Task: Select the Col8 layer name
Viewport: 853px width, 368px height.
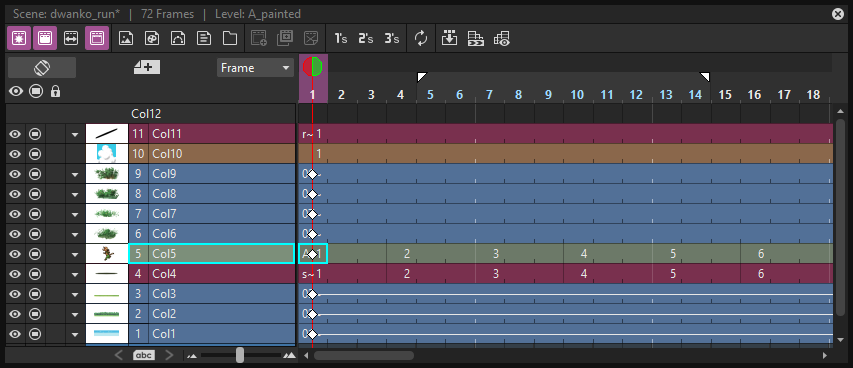Action: tap(164, 194)
